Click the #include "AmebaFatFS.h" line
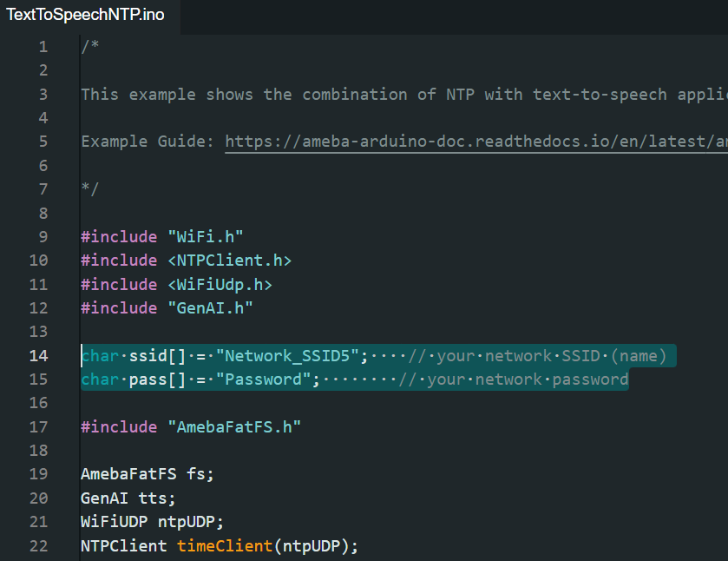Image resolution: width=728 pixels, height=561 pixels. [191, 427]
